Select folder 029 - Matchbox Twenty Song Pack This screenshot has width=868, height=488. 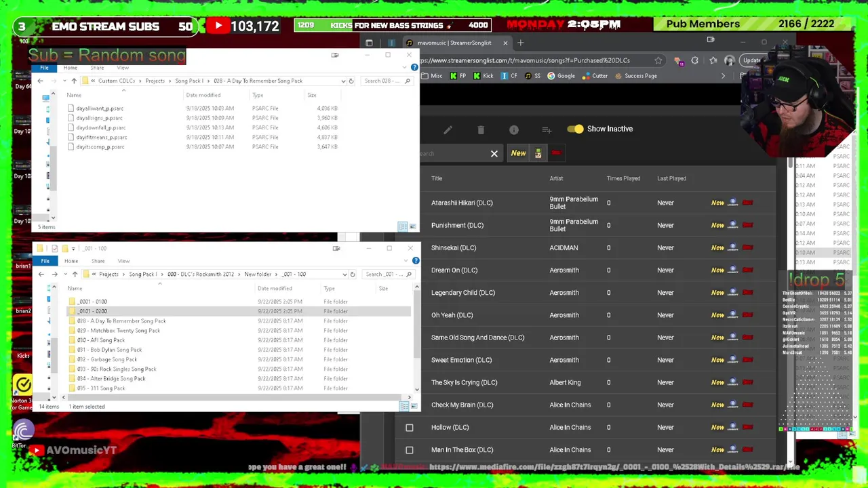pos(119,331)
